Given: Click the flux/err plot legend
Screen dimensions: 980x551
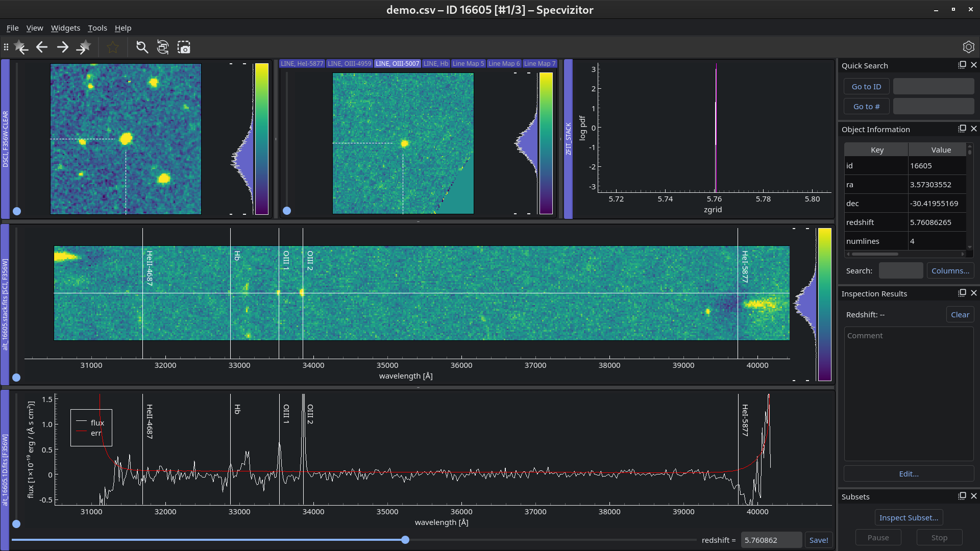Looking at the screenshot, I should (91, 428).
